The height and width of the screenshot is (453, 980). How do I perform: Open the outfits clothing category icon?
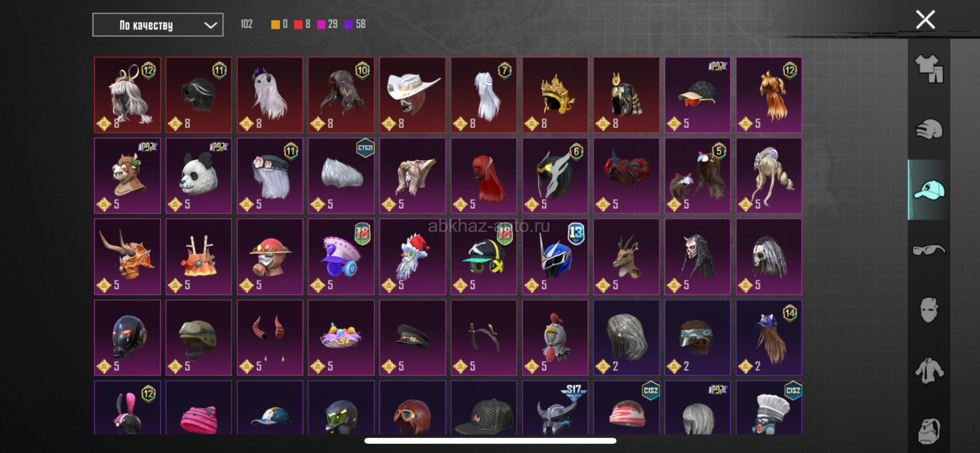coord(929,68)
